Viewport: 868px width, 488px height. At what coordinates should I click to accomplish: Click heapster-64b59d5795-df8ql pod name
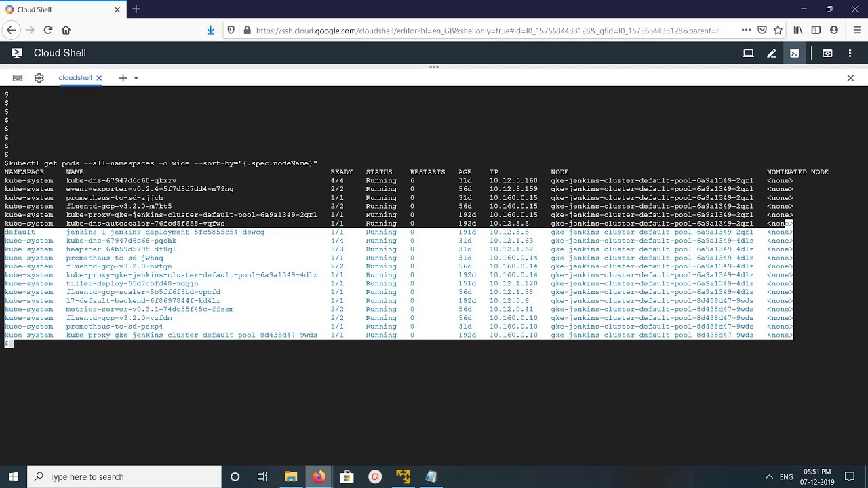tap(121, 249)
